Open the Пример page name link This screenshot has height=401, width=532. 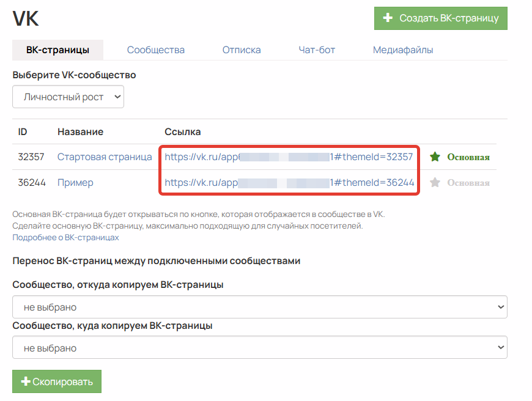click(75, 183)
